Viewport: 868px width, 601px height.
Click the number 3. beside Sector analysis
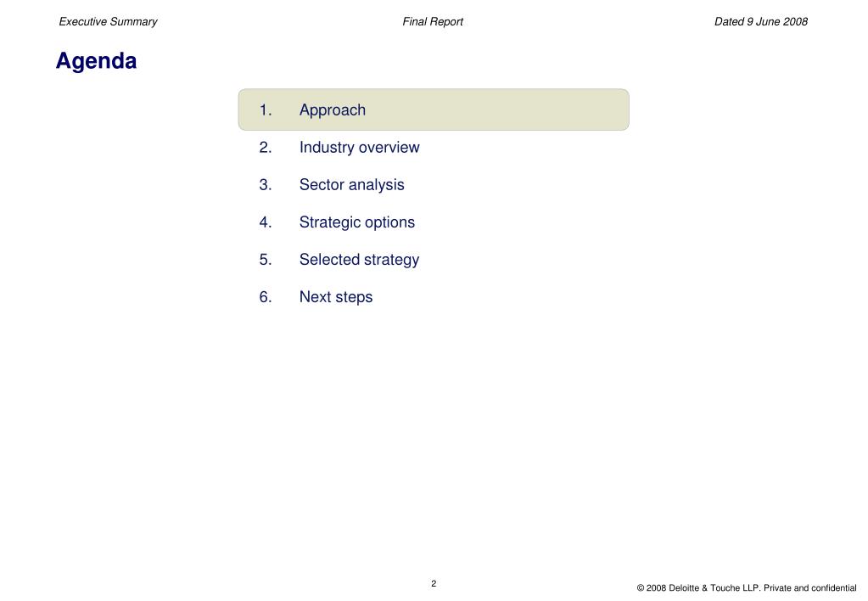click(x=266, y=184)
